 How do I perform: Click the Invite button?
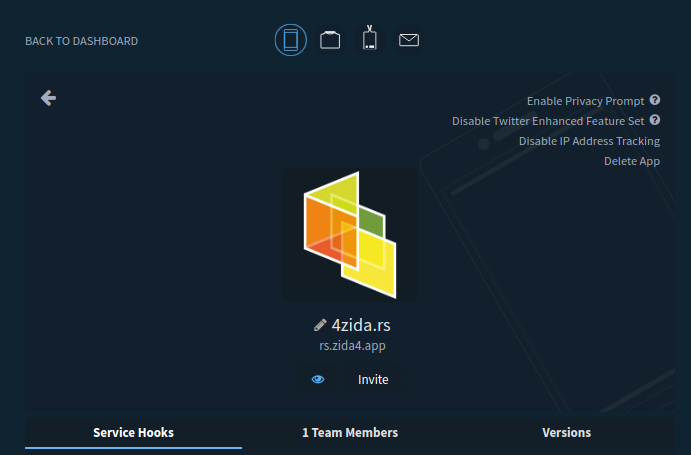pos(373,379)
